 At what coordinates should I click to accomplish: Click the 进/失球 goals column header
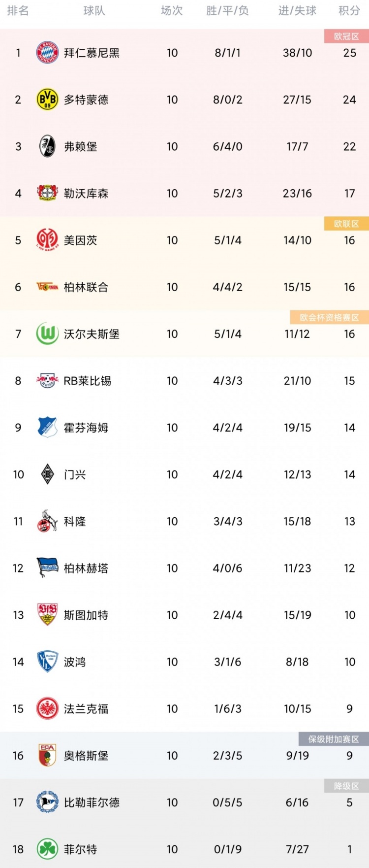click(x=297, y=11)
